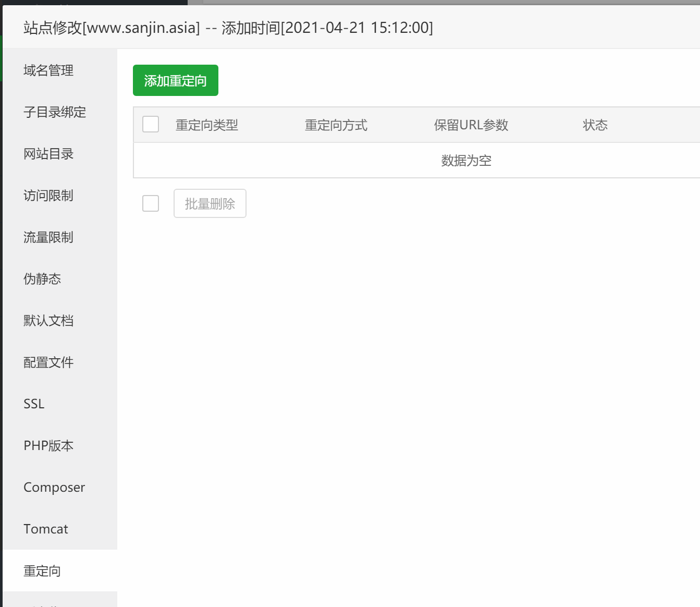The image size is (700, 607).
Task: Select the 重定向 sidebar tab
Action: (x=60, y=570)
